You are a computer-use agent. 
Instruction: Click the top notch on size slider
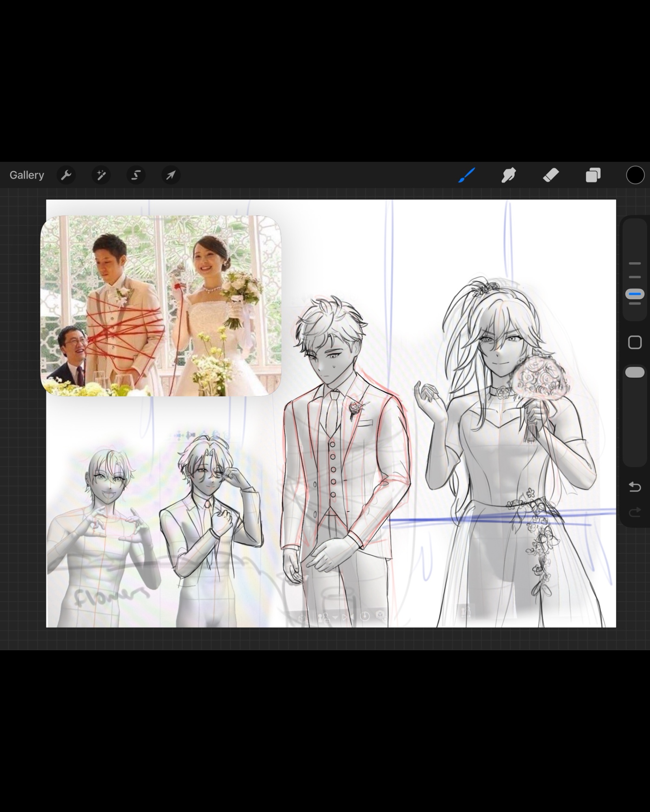(x=635, y=263)
